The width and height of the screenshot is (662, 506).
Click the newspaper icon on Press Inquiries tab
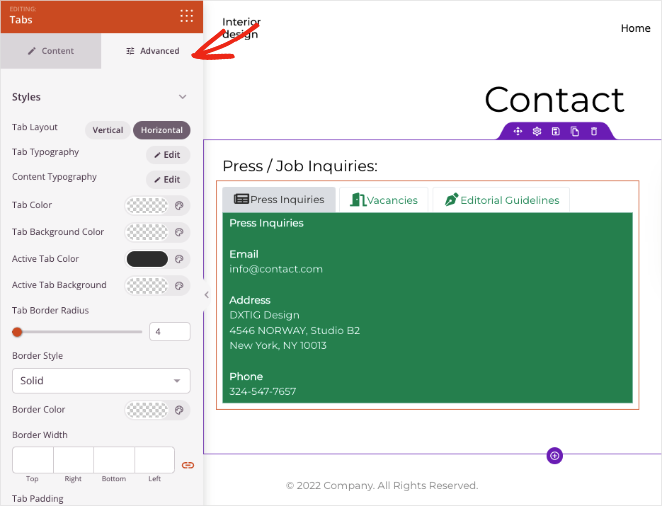click(x=241, y=199)
